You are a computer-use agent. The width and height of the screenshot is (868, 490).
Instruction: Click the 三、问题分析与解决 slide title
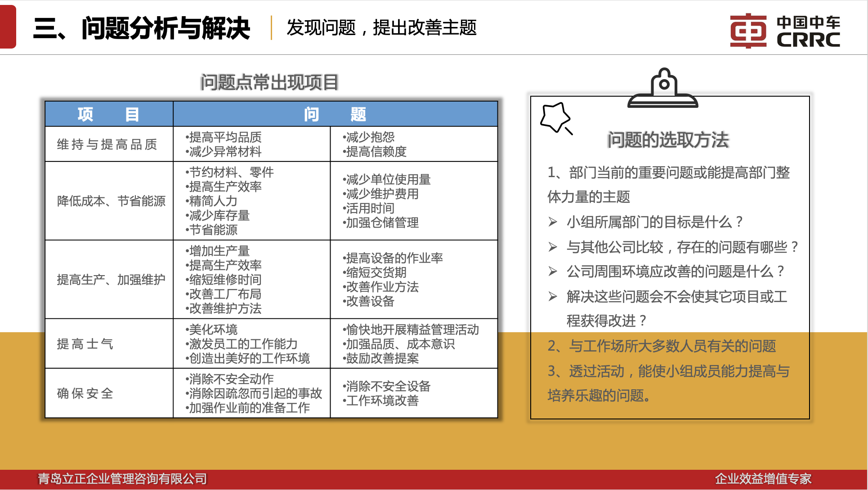[x=142, y=28]
